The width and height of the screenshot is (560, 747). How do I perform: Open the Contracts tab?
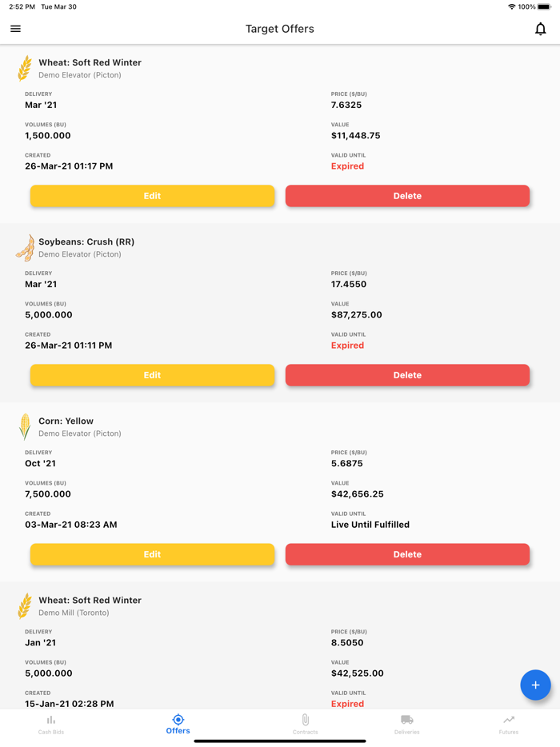click(305, 724)
